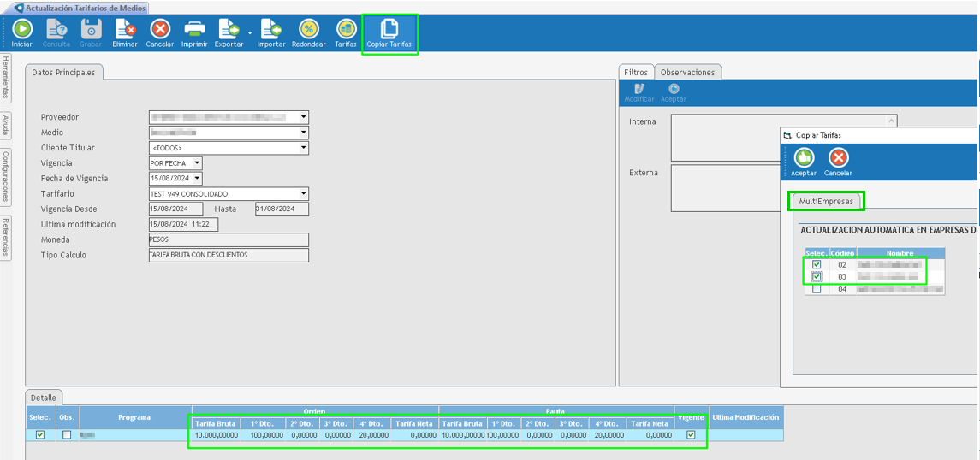Uncheck company code 03 checkbox
Viewport: 980px width, 460px height.
pyautogui.click(x=817, y=276)
